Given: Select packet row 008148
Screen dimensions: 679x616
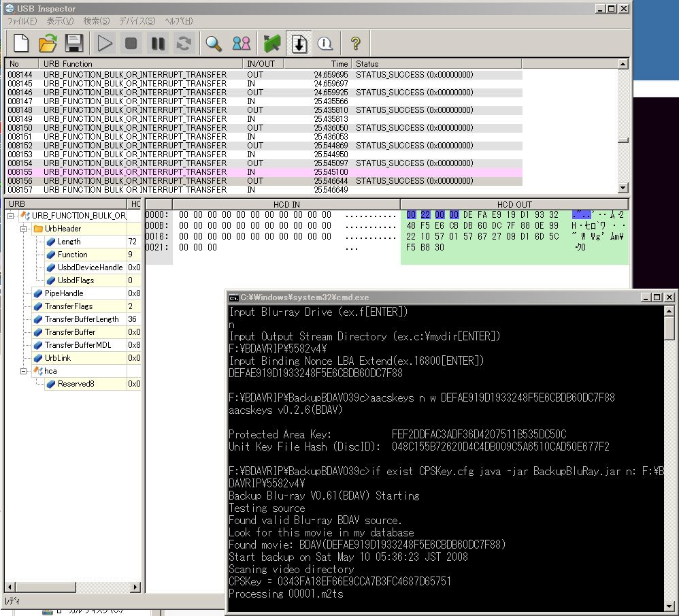Looking at the screenshot, I should tap(264, 110).
